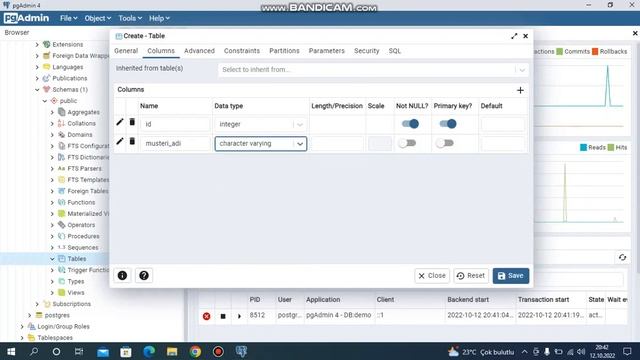The width and height of the screenshot is (640, 360).
Task: Click the Default field for id column
Action: tap(502, 124)
